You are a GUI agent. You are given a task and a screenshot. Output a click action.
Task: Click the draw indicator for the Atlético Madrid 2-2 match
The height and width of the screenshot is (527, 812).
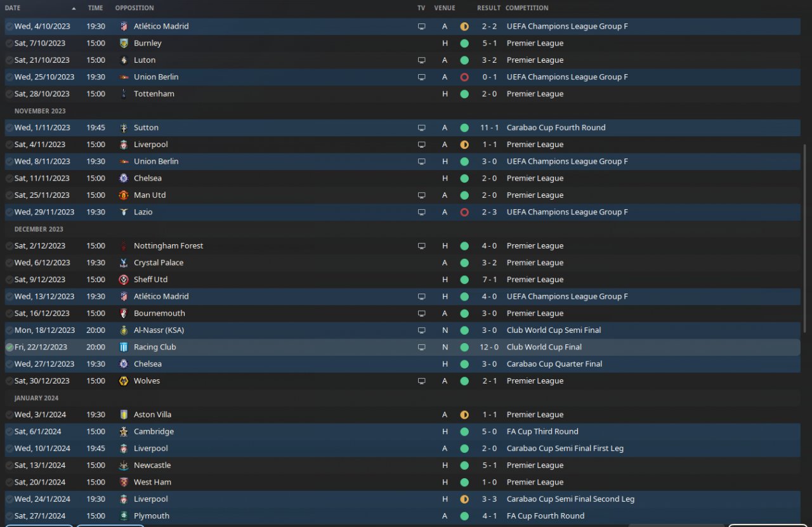464,27
